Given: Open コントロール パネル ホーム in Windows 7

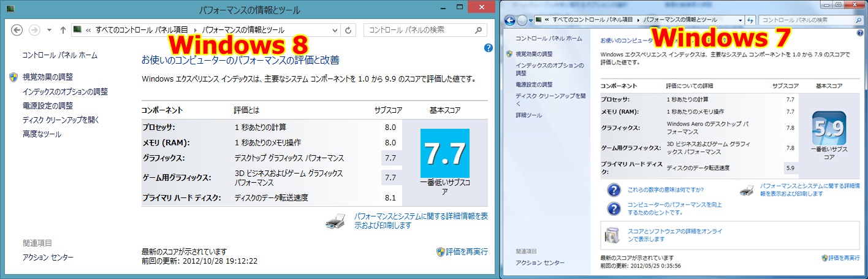Looking at the screenshot, I should [549, 38].
